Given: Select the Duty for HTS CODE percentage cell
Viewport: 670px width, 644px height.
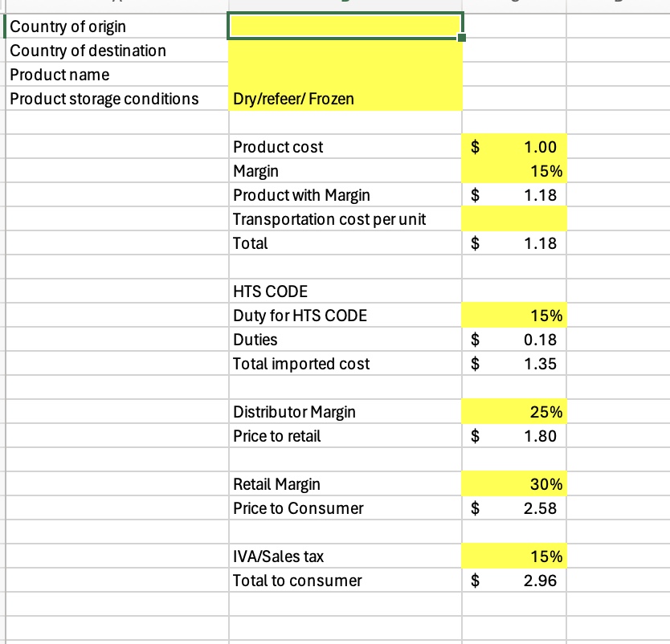Looking at the screenshot, I should tap(514, 316).
